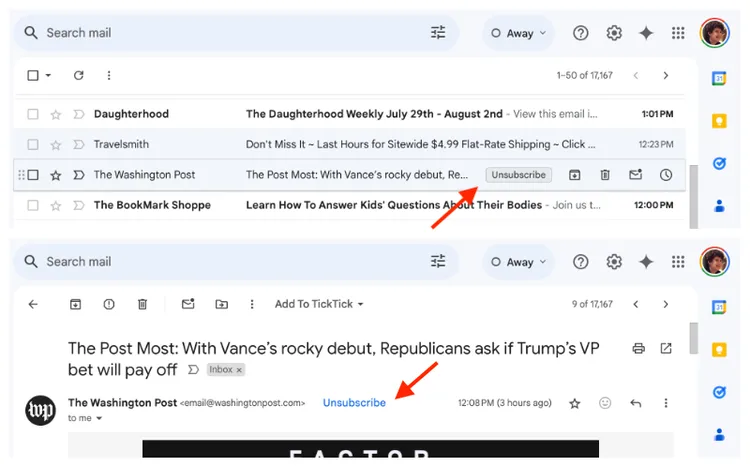
Task: Expand the "to me" recipient details
Action: point(99,418)
